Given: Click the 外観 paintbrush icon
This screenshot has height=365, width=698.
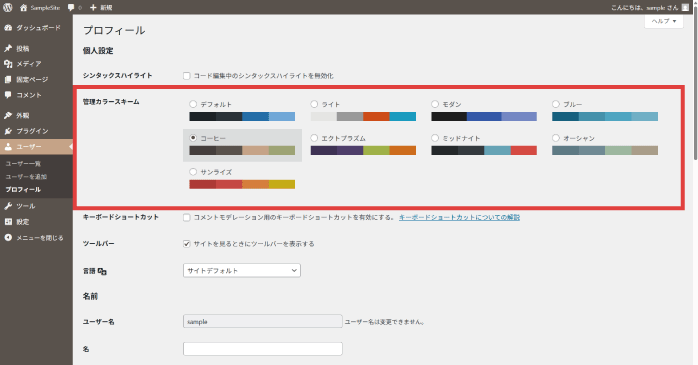Looking at the screenshot, I should (x=8, y=115).
